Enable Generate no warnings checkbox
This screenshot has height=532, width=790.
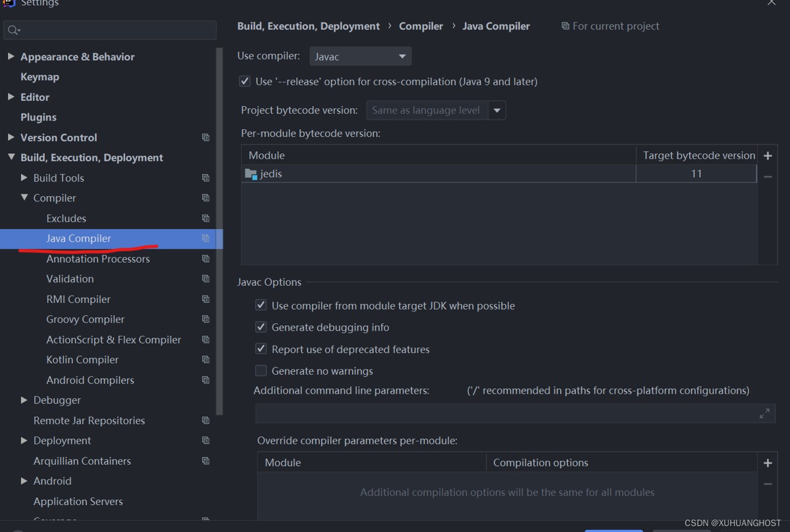(x=261, y=371)
